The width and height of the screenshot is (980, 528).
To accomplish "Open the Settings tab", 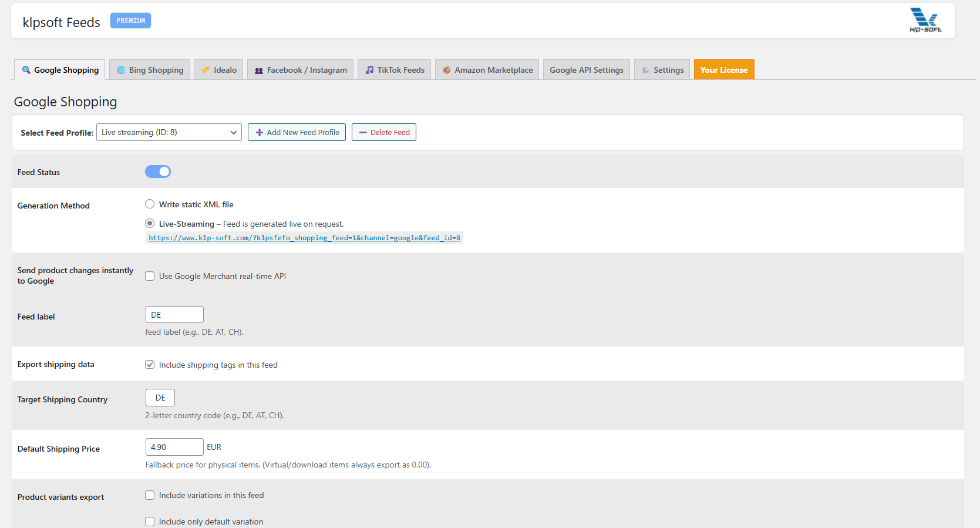I will pyautogui.click(x=662, y=70).
